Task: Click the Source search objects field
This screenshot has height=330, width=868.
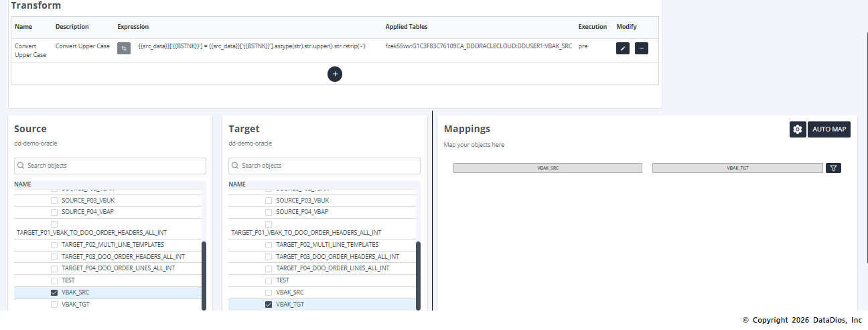Action: click(x=110, y=166)
